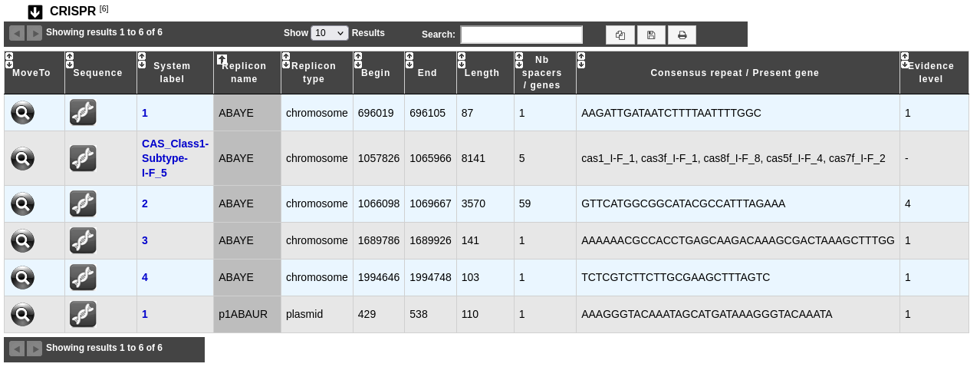Open the magnifier MoveTo icon for the plasmid row

(23, 314)
